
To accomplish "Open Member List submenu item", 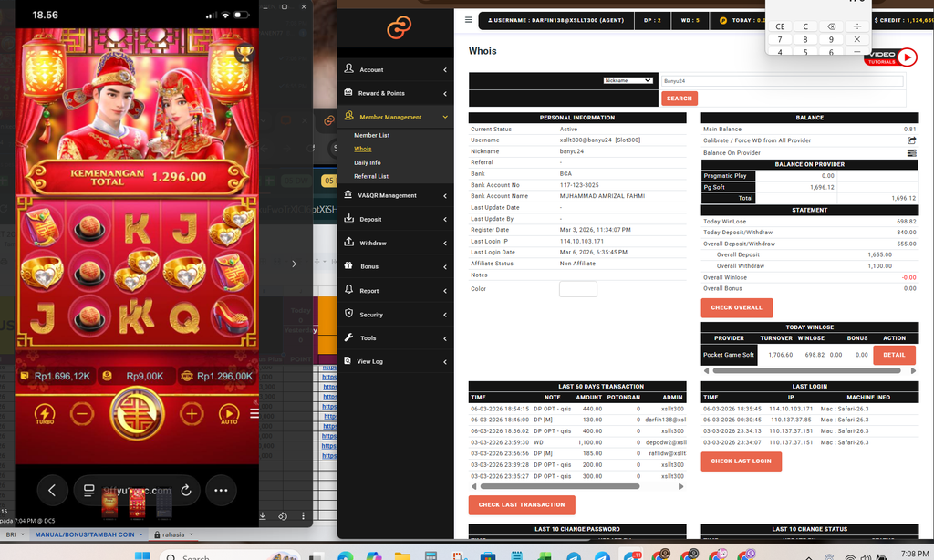I will pyautogui.click(x=372, y=135).
